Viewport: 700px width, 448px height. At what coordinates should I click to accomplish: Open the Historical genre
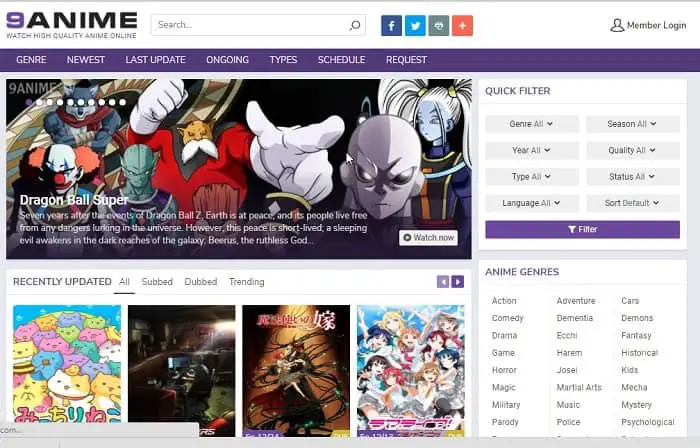[640, 353]
